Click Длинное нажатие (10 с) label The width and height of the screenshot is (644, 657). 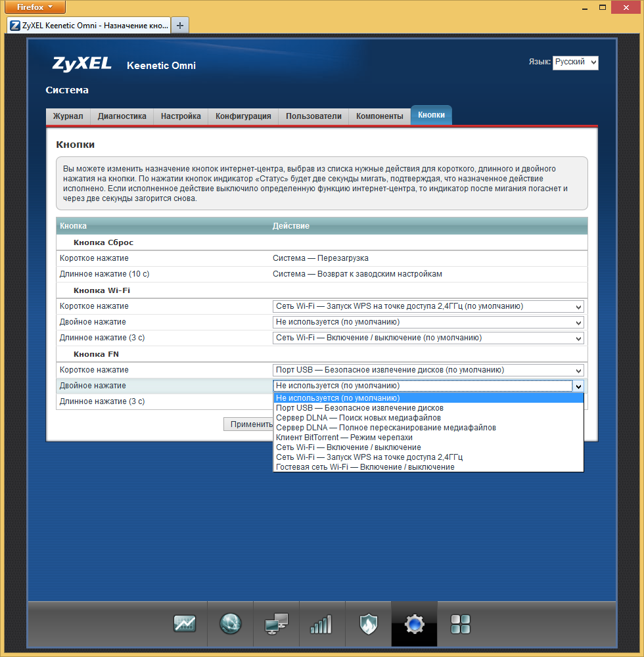(x=104, y=274)
